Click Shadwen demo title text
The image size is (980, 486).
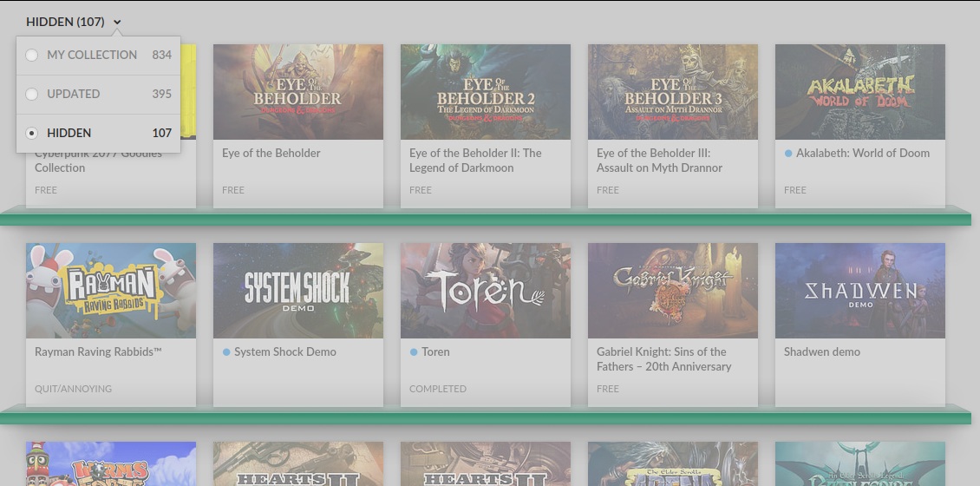[x=822, y=352]
